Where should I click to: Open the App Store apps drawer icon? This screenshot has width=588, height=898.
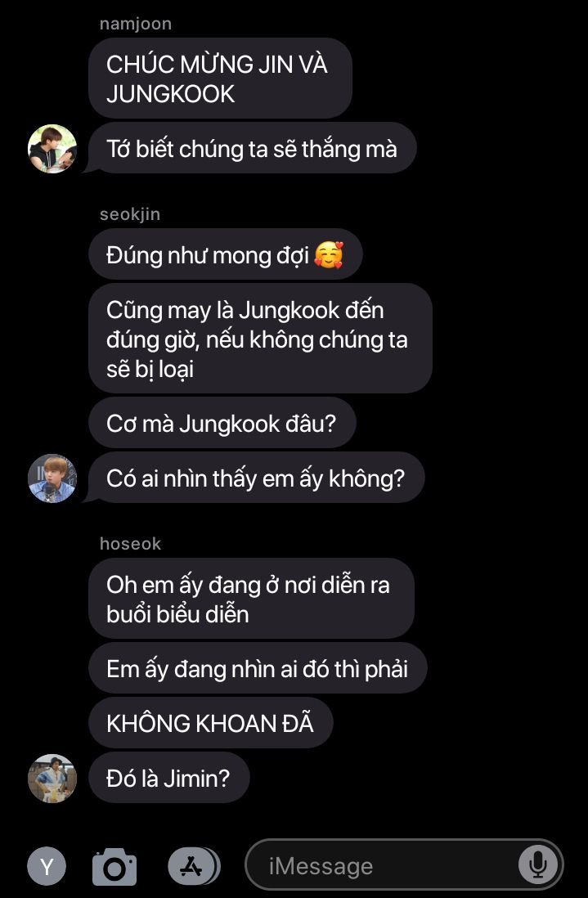tap(194, 866)
